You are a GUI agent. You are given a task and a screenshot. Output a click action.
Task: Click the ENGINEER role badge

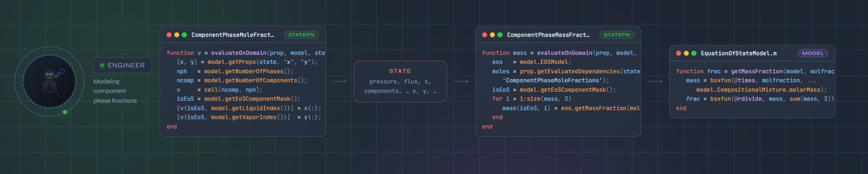point(122,66)
